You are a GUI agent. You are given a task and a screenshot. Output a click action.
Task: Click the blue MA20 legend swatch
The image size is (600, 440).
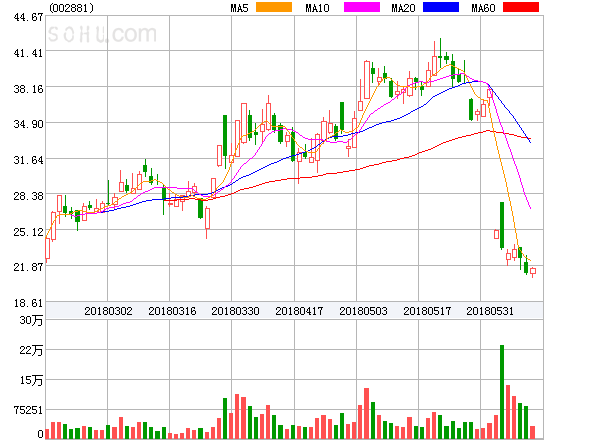tap(441, 7)
